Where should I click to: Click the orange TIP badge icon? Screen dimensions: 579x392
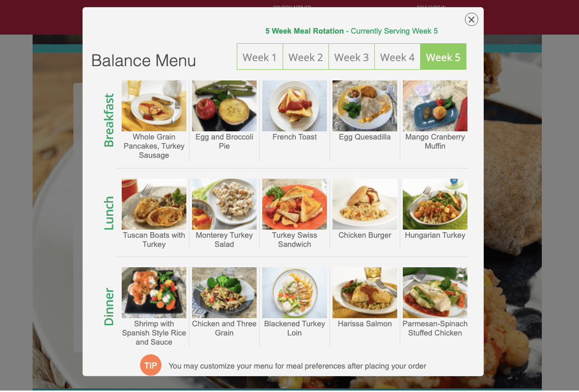pos(151,365)
